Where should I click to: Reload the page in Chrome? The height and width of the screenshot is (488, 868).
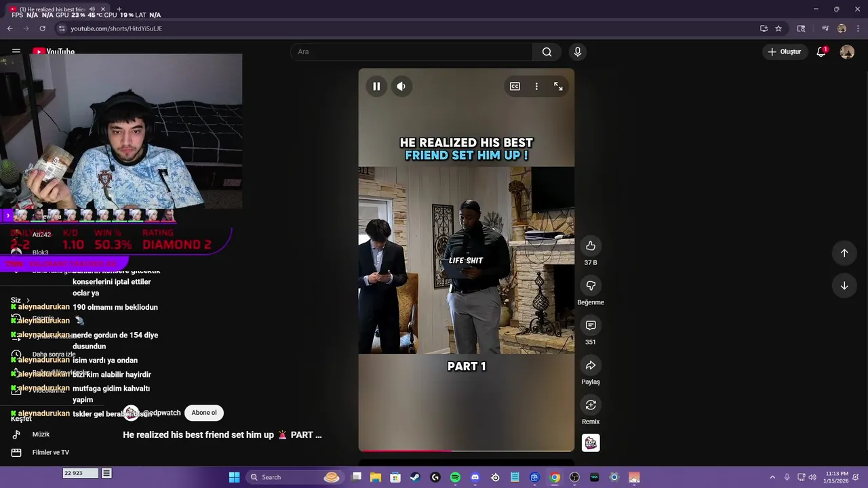42,28
